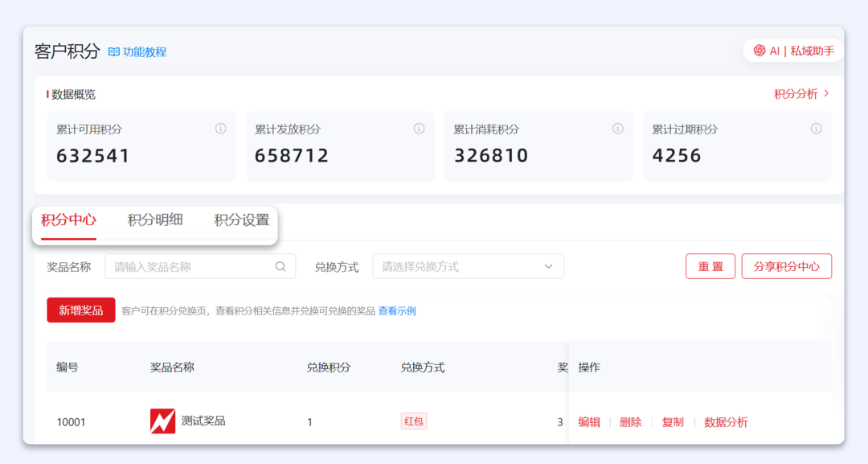Viewport: 868px width, 464px height.
Task: Switch to the 积分明细 tab
Action: [x=155, y=220]
